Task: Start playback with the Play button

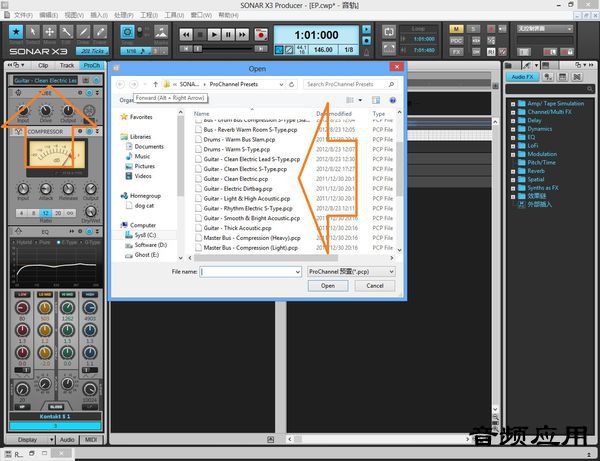Action: click(214, 35)
